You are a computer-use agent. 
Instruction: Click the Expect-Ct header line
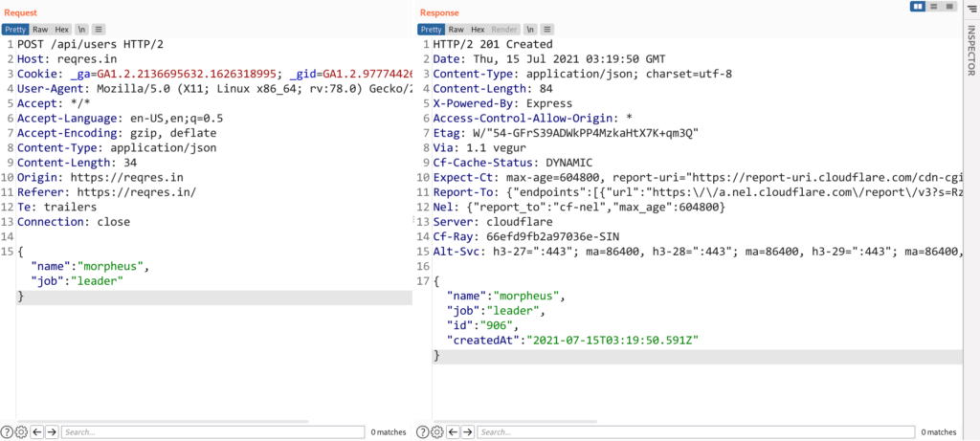tap(697, 178)
